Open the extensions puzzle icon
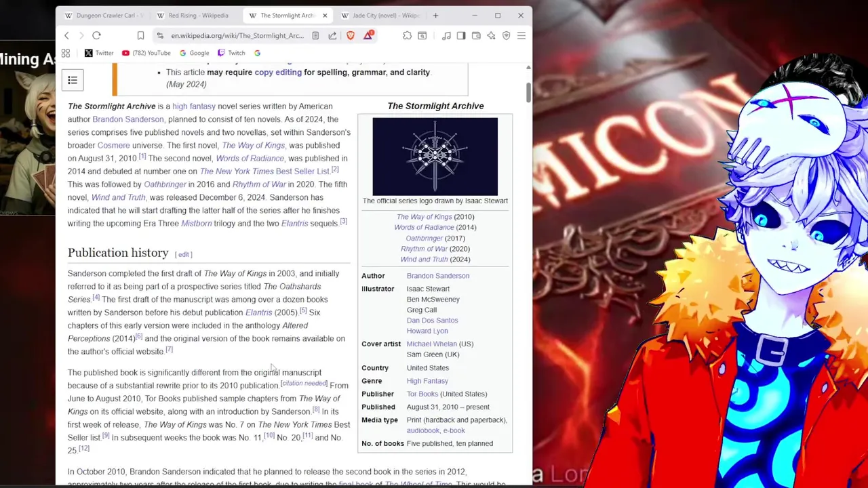 (x=407, y=35)
